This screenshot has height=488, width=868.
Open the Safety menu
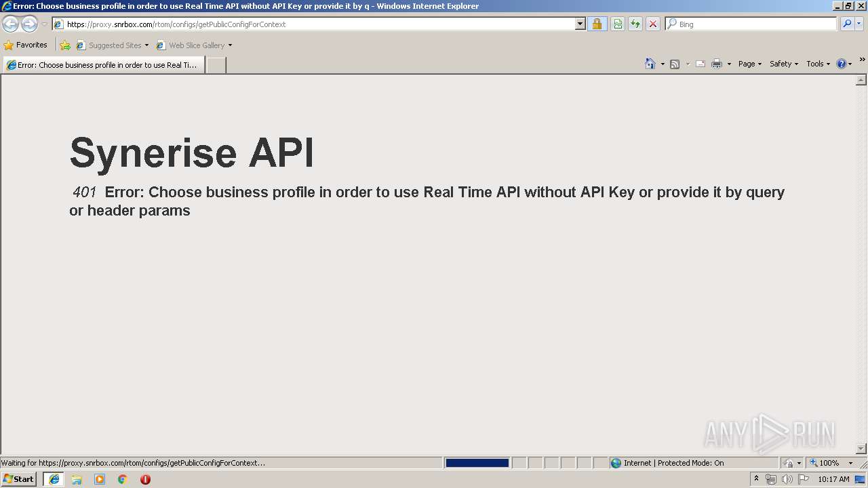(x=784, y=64)
